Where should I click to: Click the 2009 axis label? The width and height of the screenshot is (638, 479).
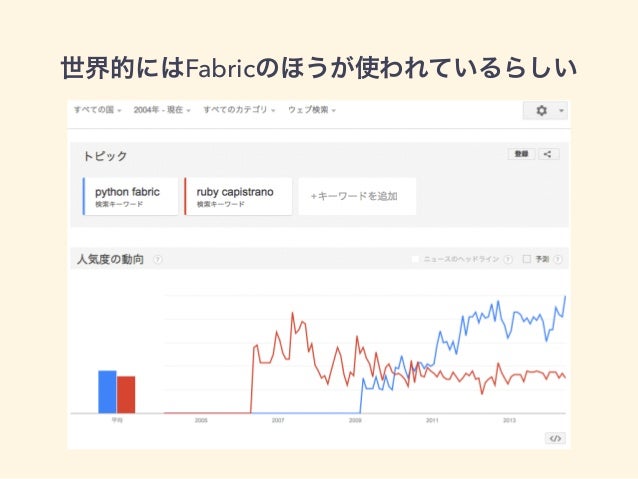[355, 420]
